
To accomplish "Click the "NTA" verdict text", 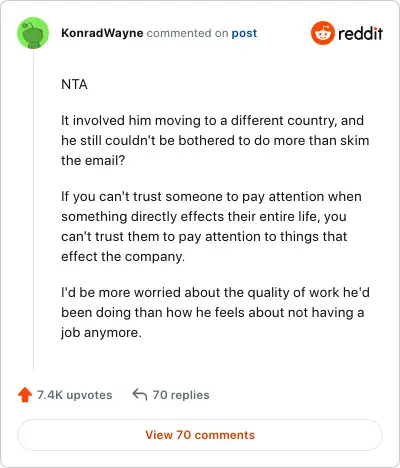I will tap(74, 84).
